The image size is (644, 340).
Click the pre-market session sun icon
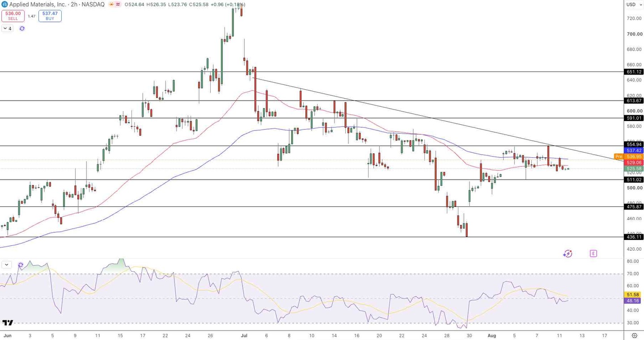(x=111, y=4)
